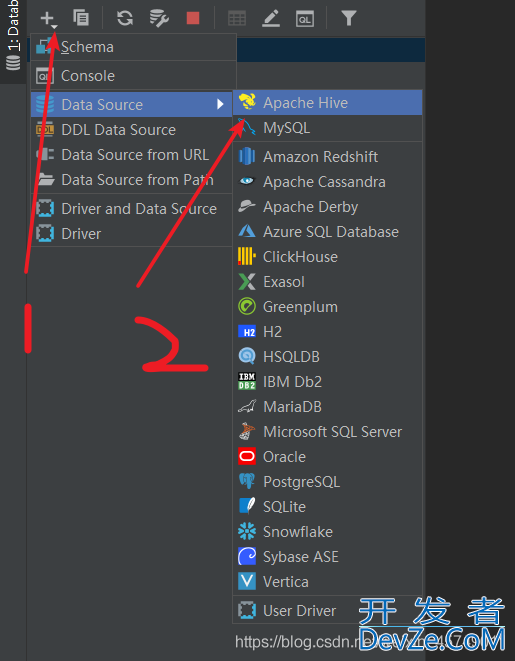
Task: Click the red Oracle icon
Action: [247, 457]
